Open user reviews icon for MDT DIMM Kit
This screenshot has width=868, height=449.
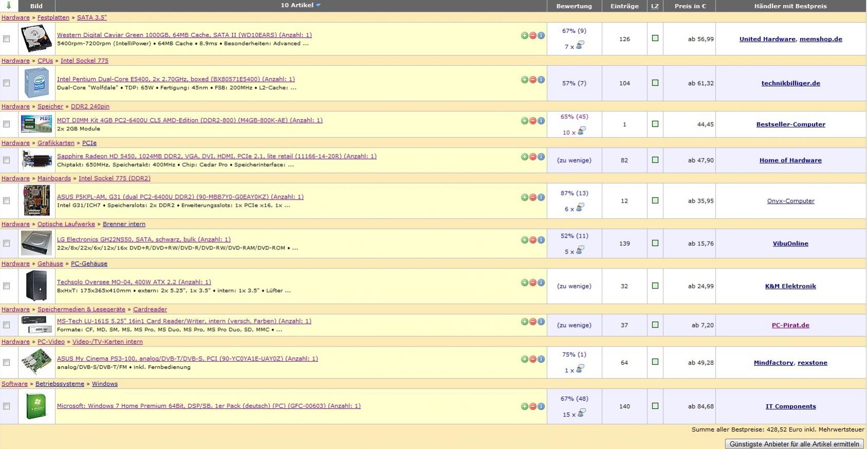(x=582, y=131)
